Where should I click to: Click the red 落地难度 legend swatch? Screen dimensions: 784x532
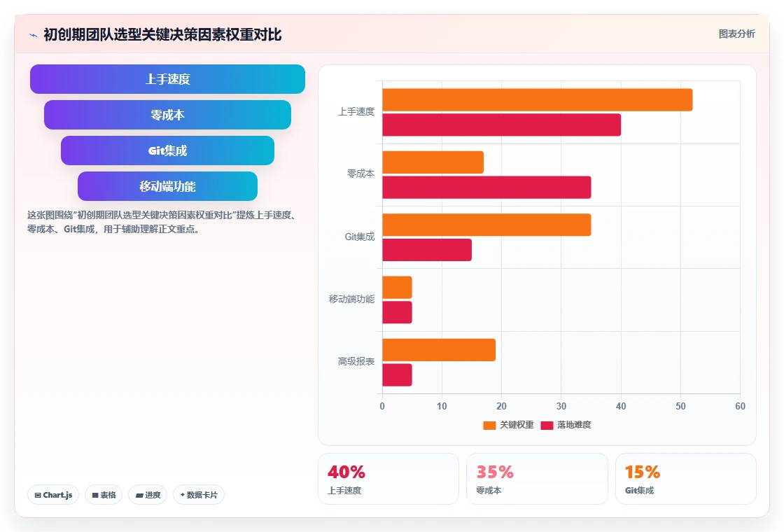click(547, 425)
